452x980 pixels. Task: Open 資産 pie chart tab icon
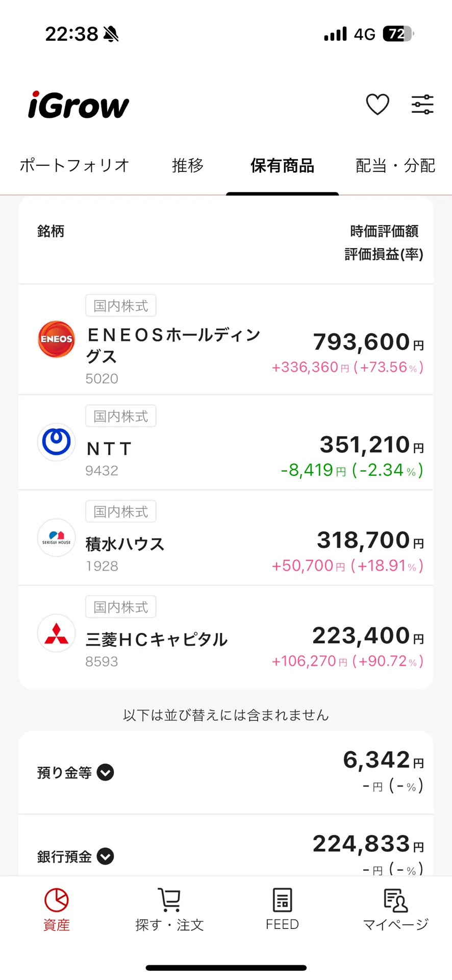tap(56, 900)
